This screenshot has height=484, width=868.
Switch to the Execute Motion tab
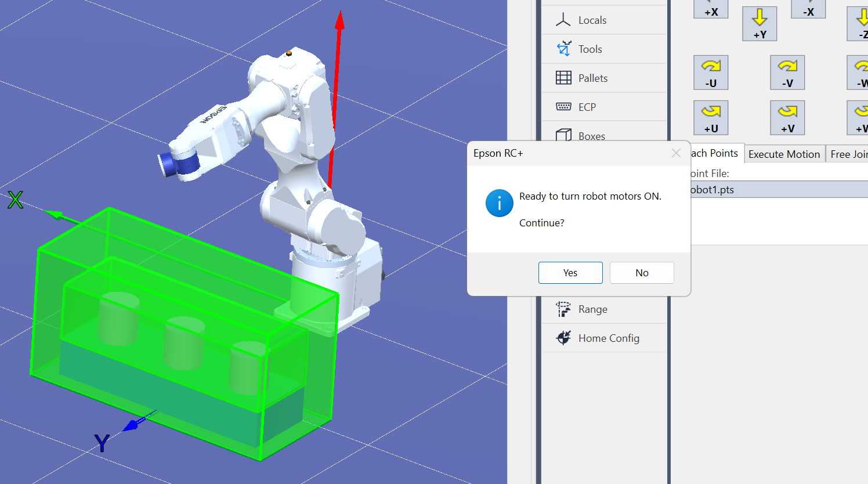coord(784,154)
